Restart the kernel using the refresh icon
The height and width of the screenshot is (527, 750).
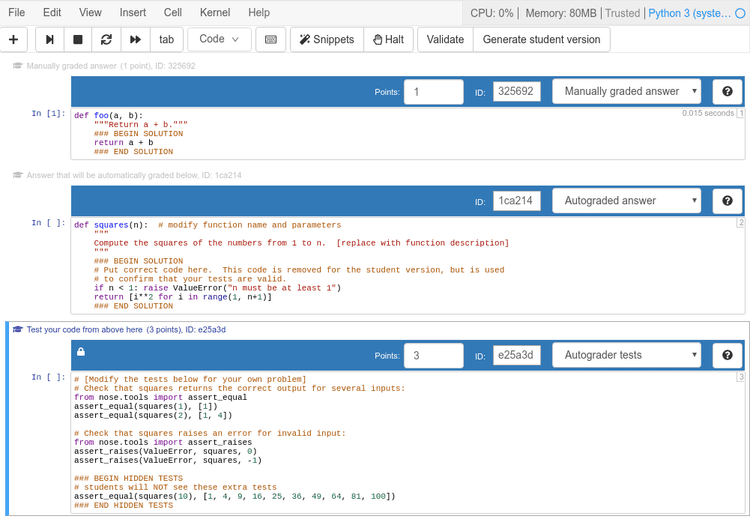(106, 40)
